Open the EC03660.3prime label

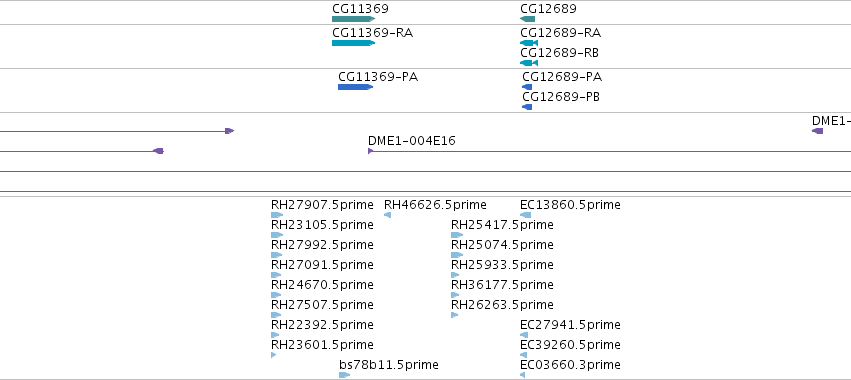coord(570,364)
